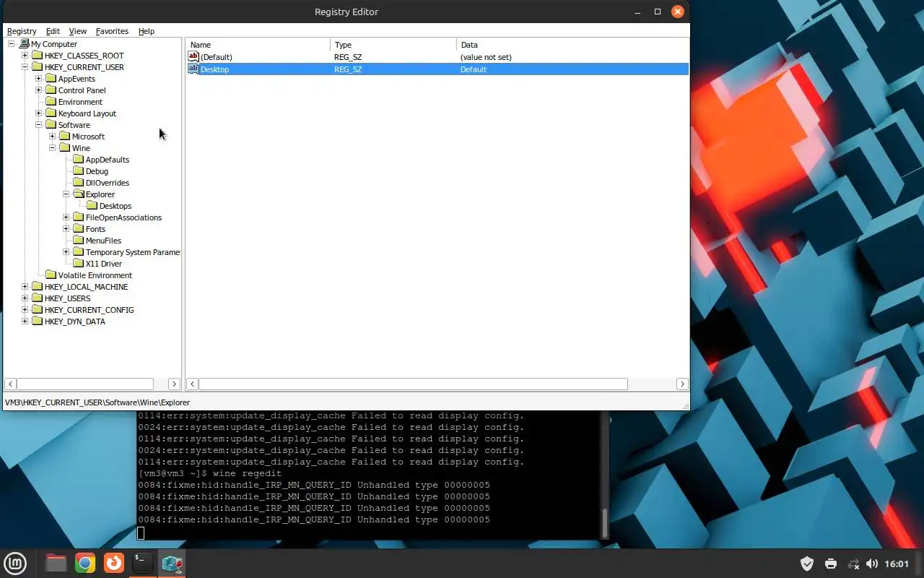Expand the Control Panel key

click(39, 90)
